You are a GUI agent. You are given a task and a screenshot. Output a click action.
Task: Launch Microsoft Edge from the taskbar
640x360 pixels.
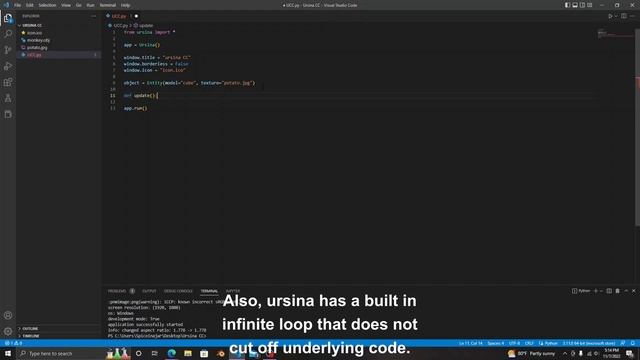click(x=171, y=353)
